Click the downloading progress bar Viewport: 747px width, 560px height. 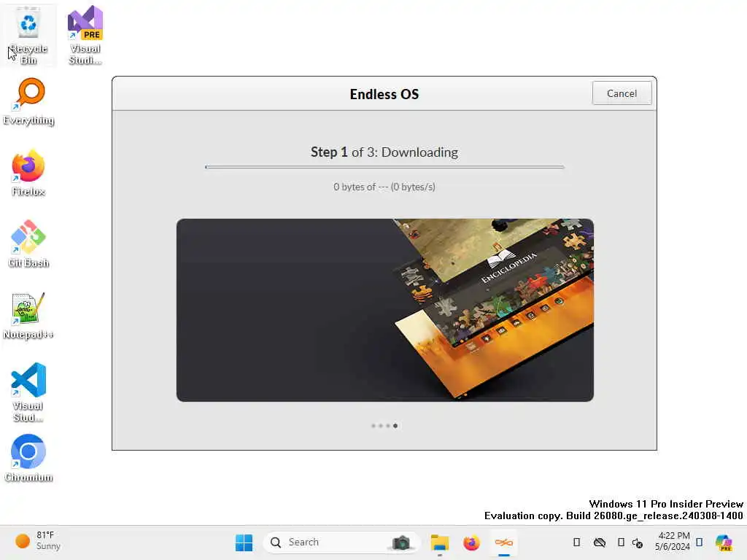pos(384,167)
